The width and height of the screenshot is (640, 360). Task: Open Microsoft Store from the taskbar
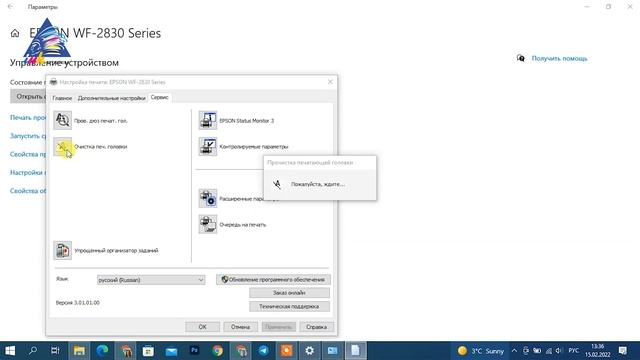pos(148,351)
